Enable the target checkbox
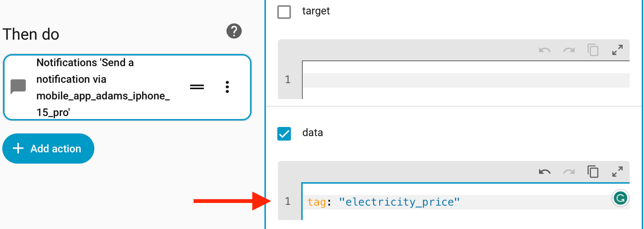644x229 pixels. 284,12
